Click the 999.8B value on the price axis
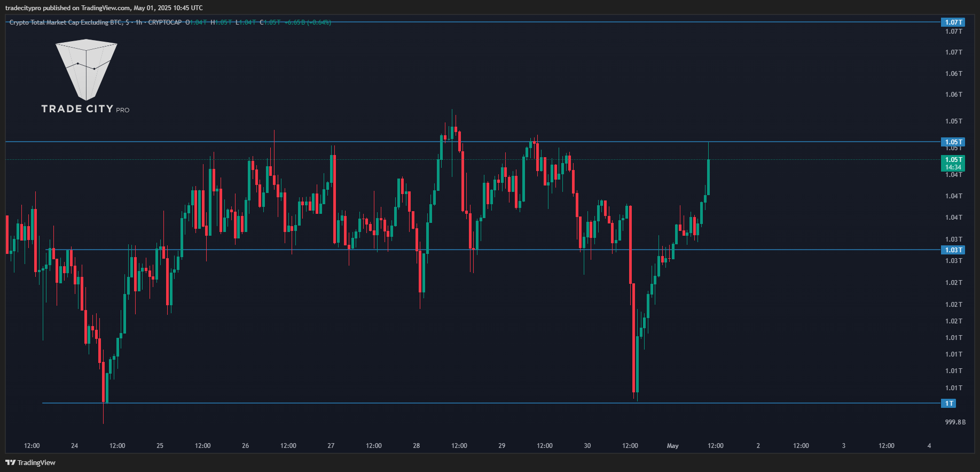This screenshot has height=472, width=980. 955,422
